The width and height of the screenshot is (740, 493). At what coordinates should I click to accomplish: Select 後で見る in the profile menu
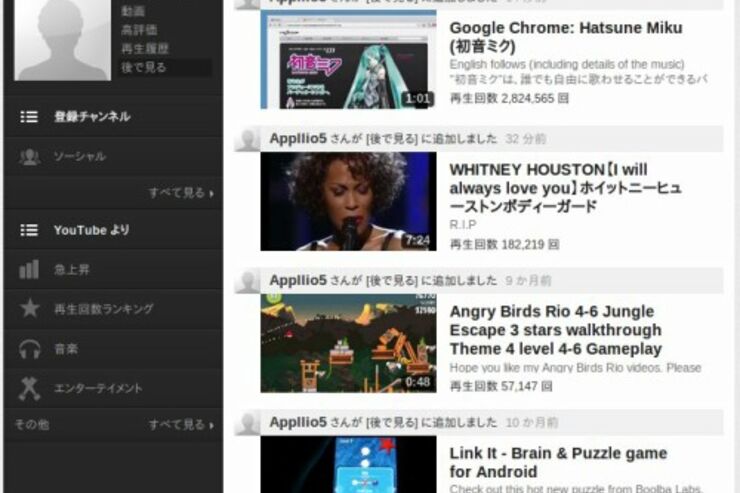144,67
